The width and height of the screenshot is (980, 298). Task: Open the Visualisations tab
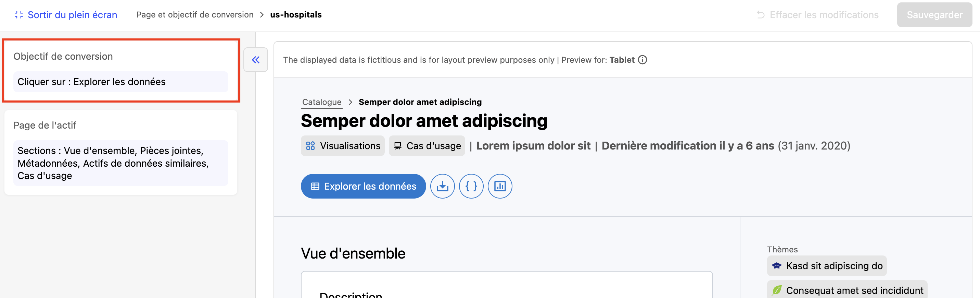pos(342,146)
